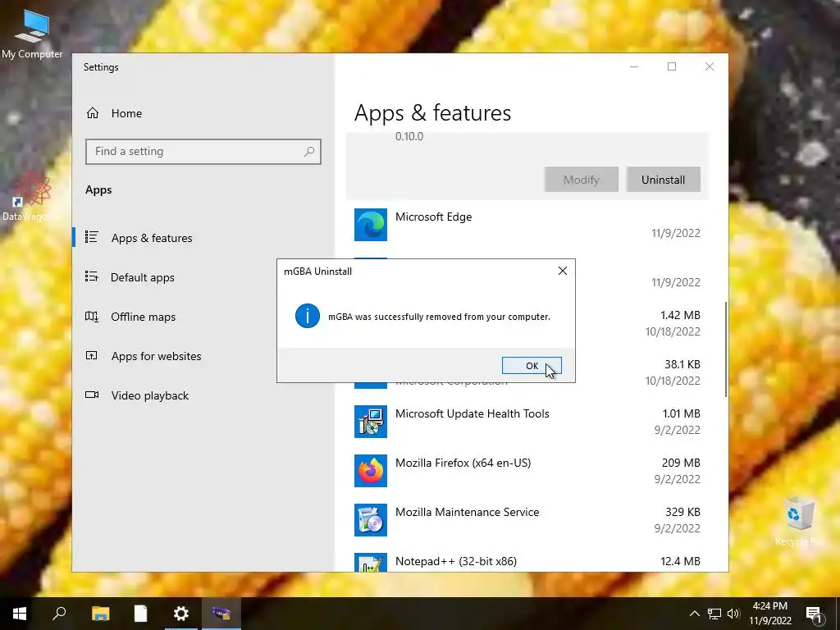Viewport: 840px width, 630px height.
Task: Select Mozilla Maintenance Service entry text
Action: point(467,512)
